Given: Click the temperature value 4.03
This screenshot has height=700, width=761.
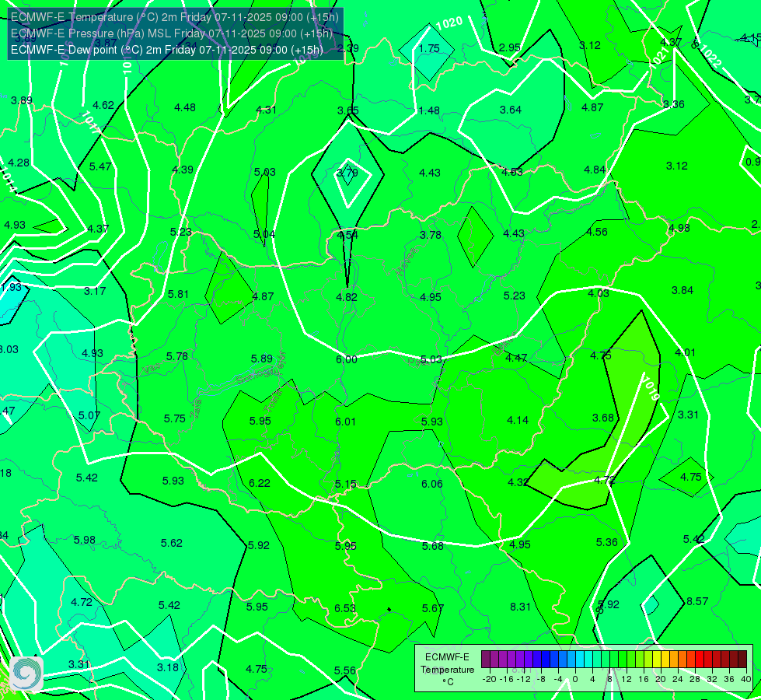Looking at the screenshot, I should (x=598, y=293).
